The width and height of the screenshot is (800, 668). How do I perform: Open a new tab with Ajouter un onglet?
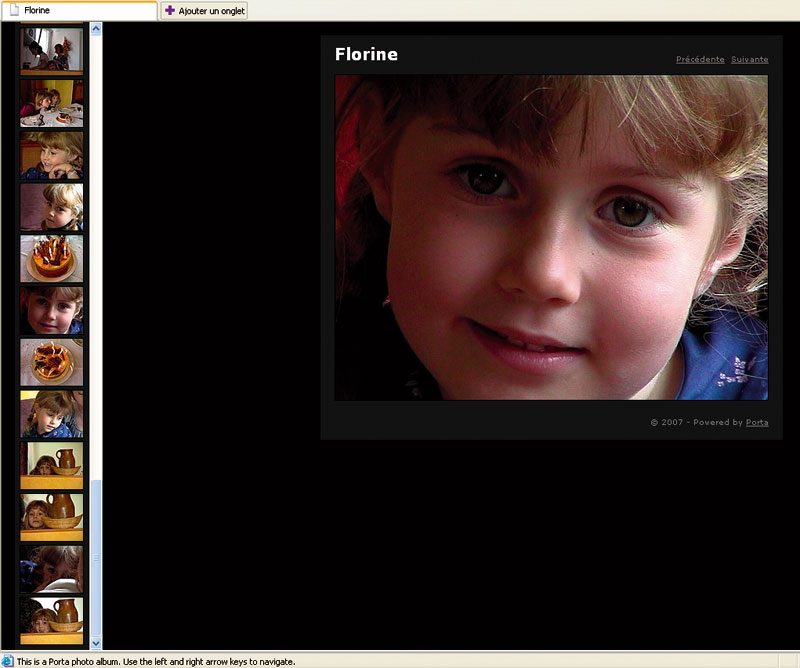point(204,10)
